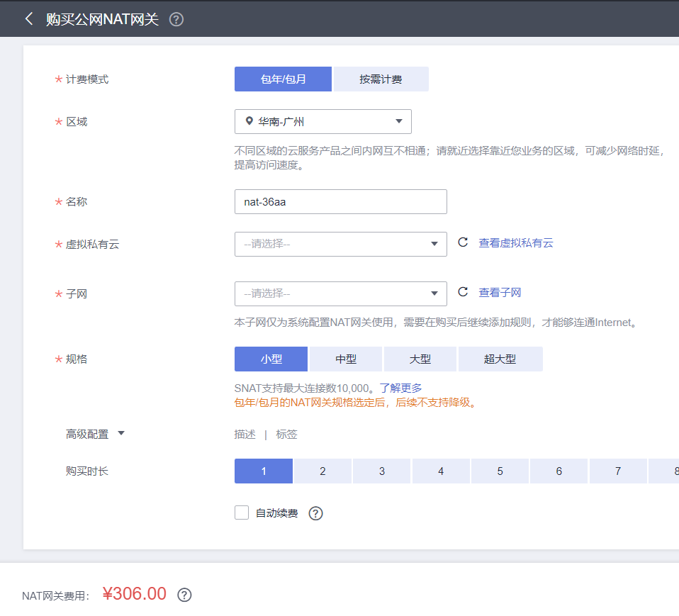This screenshot has width=679, height=616.
Task: Open the 区域 华南-广州 dropdown
Action: point(323,121)
